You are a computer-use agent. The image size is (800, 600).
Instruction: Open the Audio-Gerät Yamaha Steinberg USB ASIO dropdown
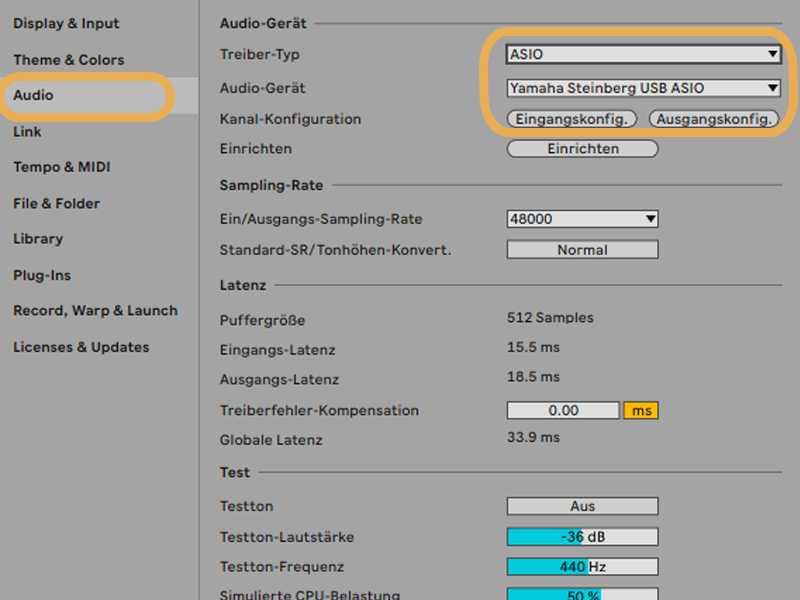[x=643, y=88]
